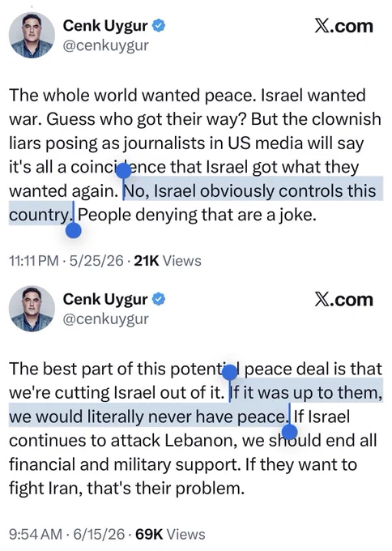Click the X.com logo on the first tweet
Viewport: 392px width, 551px height.
[x=343, y=27]
